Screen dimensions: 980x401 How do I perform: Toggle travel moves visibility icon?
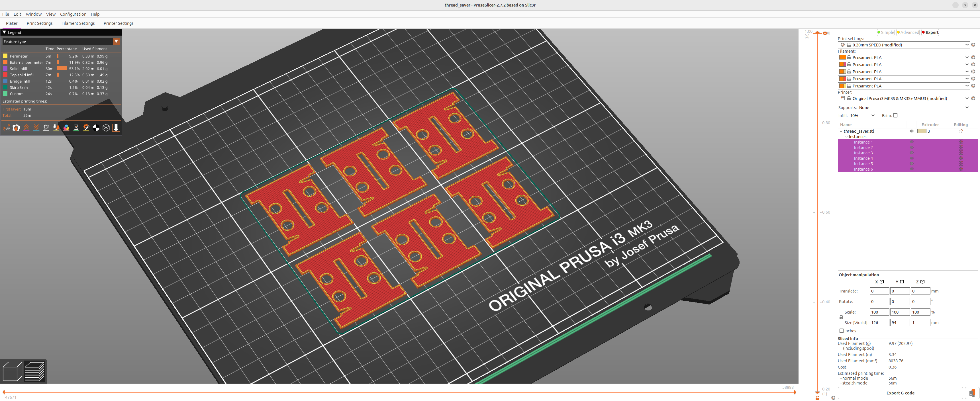click(7, 128)
